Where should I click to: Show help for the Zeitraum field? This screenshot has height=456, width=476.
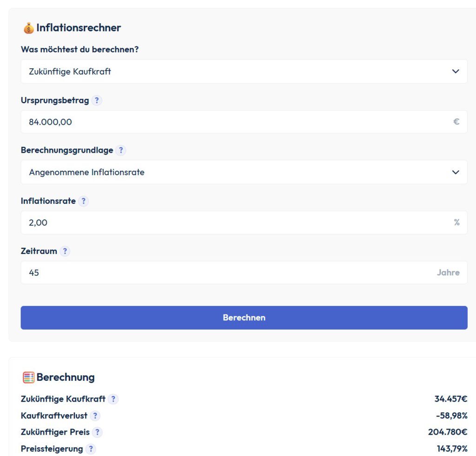coord(65,251)
